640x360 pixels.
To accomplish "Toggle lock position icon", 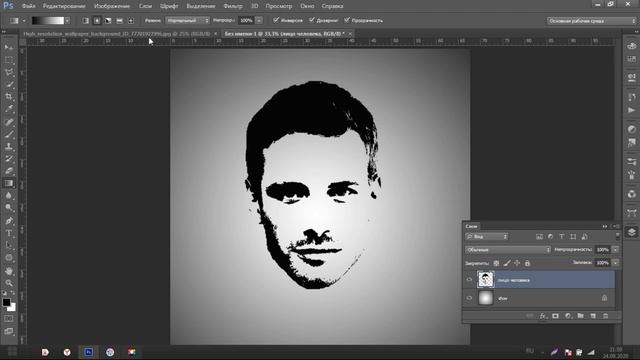I will (x=517, y=263).
